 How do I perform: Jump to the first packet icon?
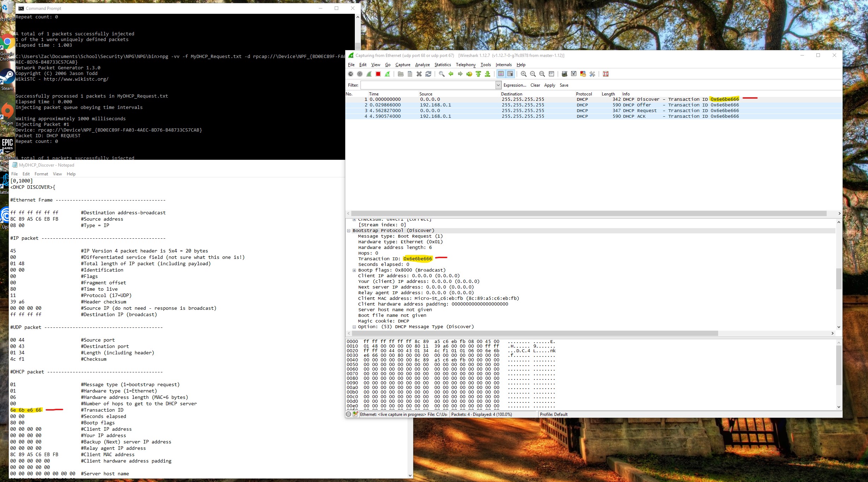(479, 74)
